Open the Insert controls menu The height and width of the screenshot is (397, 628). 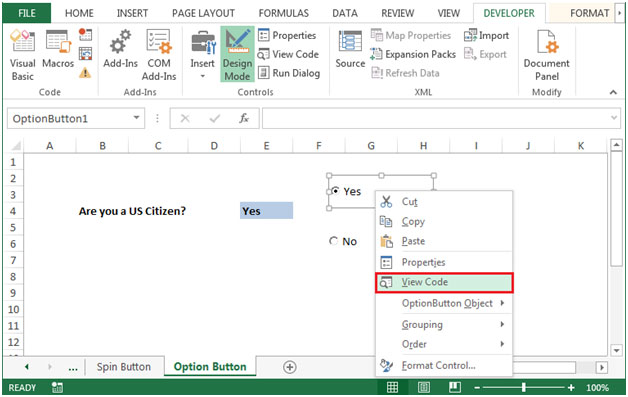202,55
